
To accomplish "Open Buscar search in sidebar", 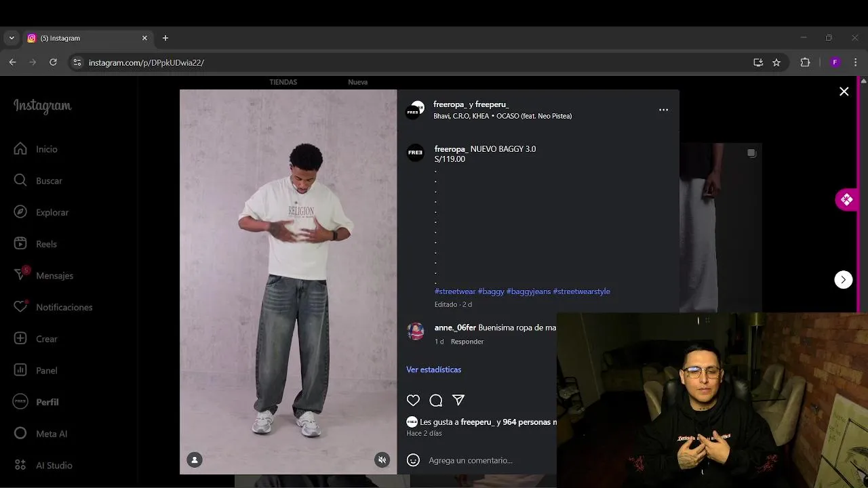I will [38, 181].
